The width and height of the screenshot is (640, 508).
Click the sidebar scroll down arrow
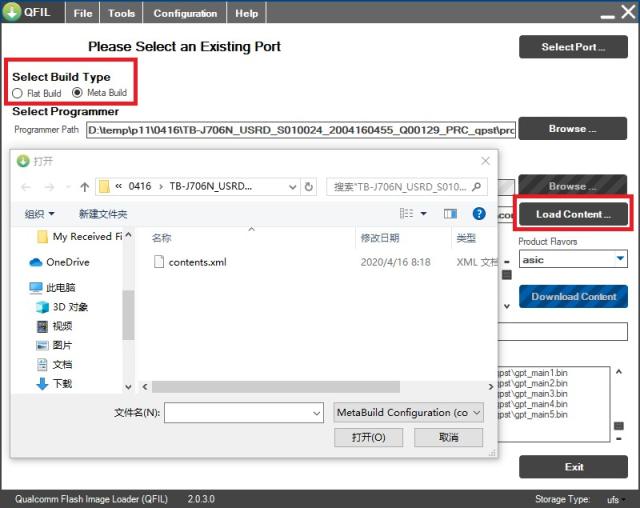[128, 387]
